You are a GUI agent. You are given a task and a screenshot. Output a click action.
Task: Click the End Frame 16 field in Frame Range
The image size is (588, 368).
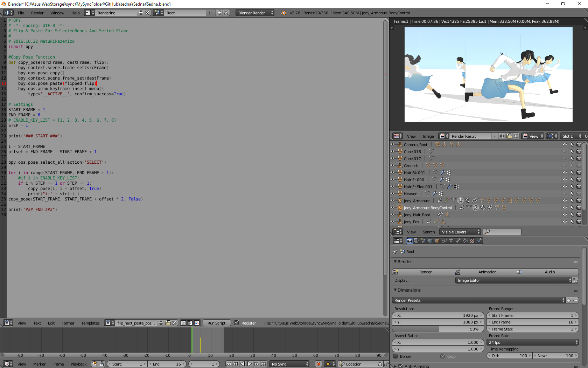(x=533, y=322)
